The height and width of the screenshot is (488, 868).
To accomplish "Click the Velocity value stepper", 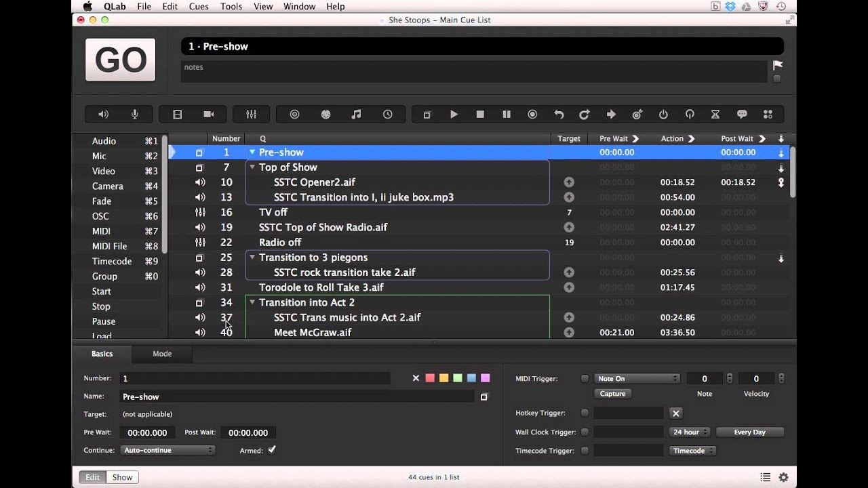I will click(x=781, y=379).
